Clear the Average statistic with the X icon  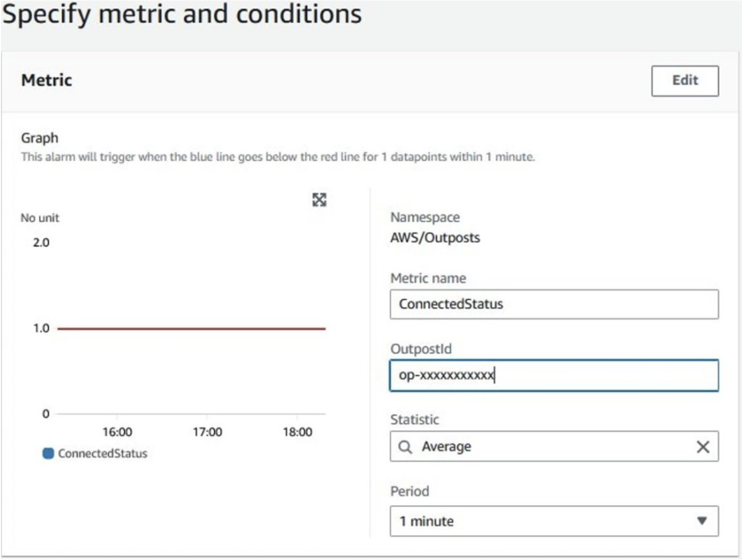pos(703,447)
